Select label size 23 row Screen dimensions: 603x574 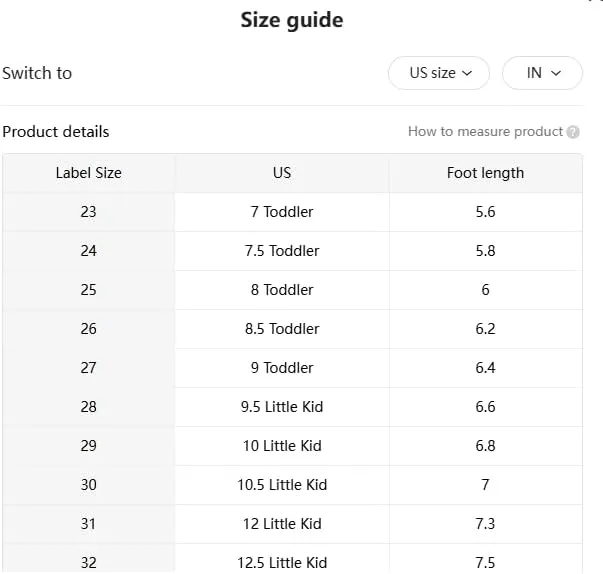[293, 212]
